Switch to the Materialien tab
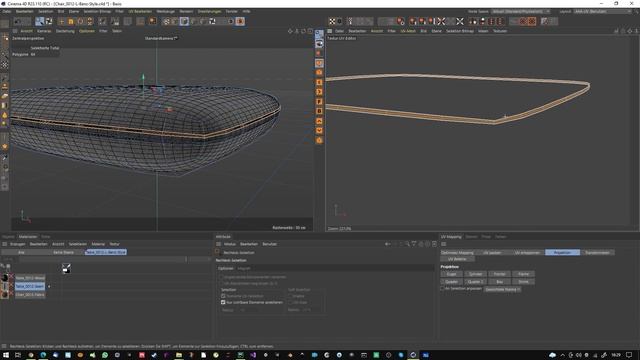This screenshot has height=360, width=640. (x=28, y=237)
